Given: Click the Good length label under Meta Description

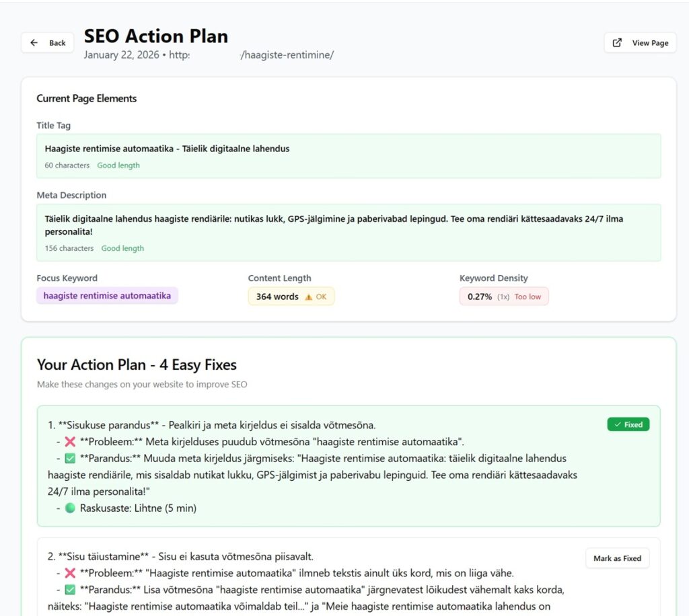Looking at the screenshot, I should point(122,248).
